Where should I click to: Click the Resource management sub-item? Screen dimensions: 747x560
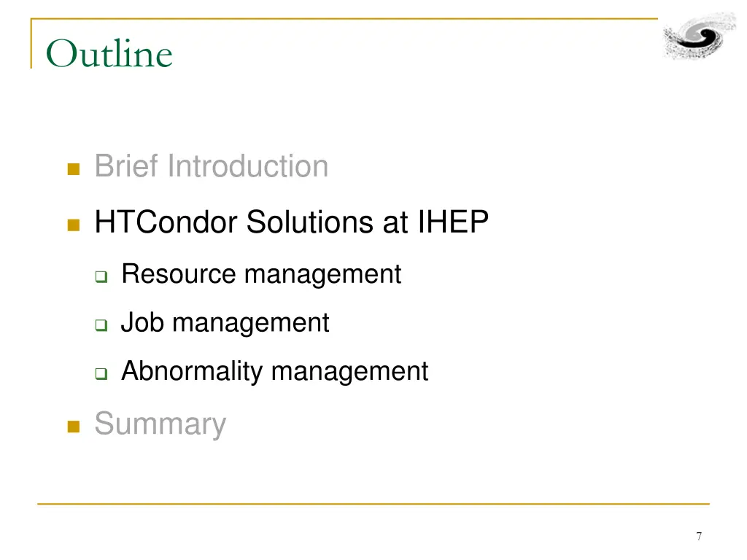click(261, 274)
